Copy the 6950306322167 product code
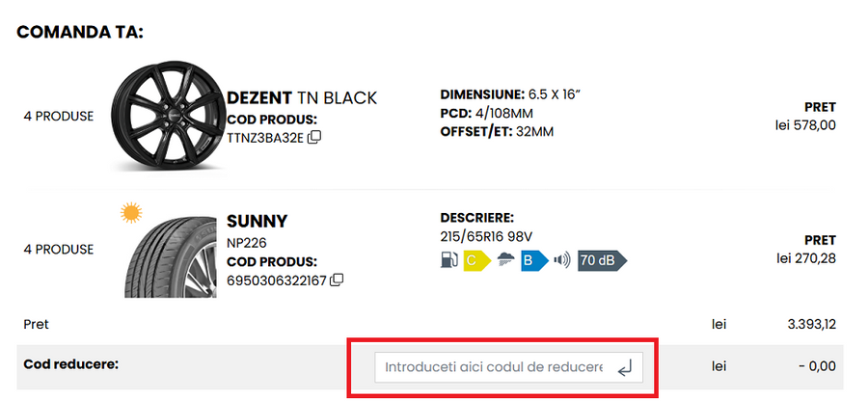Image resolution: width=868 pixels, height=401 pixels. click(337, 281)
